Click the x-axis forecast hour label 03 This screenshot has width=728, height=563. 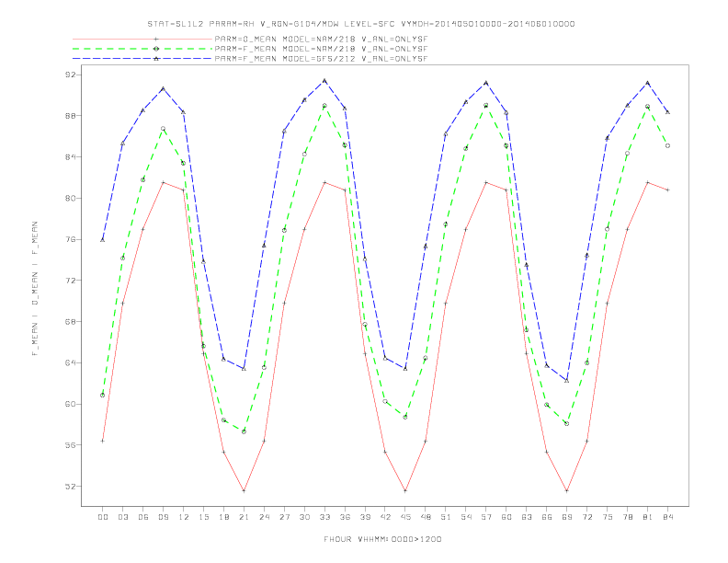coord(122,517)
